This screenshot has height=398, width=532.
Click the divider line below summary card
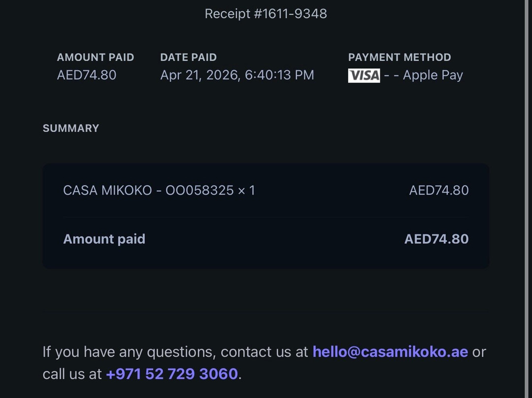(x=266, y=311)
